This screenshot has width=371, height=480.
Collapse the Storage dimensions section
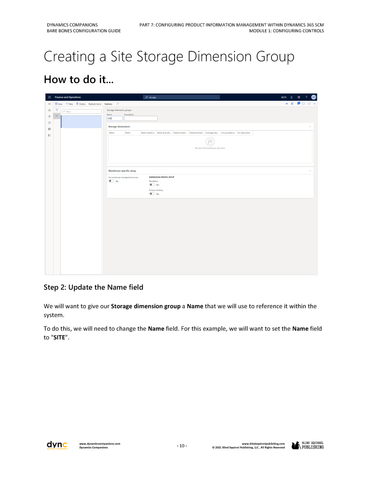pos(310,127)
